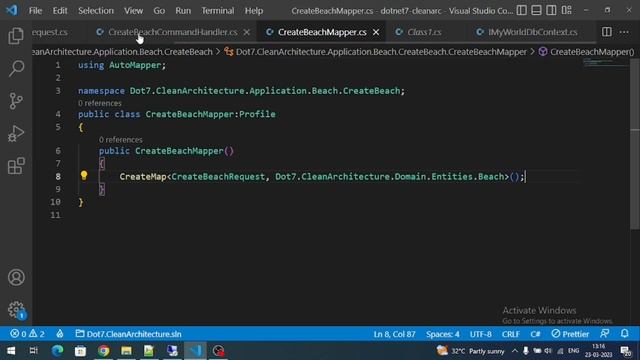Open Task View on the taskbar

[33, 351]
